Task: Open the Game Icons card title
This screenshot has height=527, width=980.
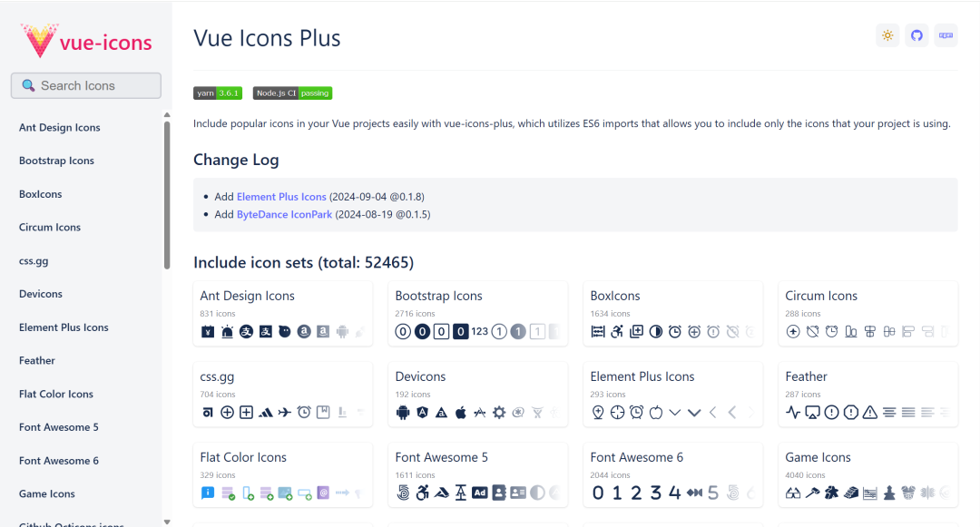Action: coord(818,458)
